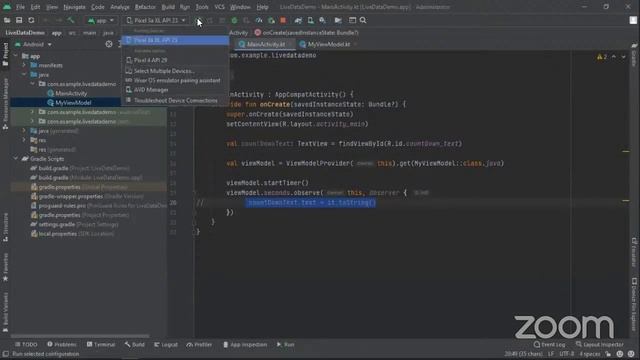Open the Build Variants side tab

pos(5,312)
